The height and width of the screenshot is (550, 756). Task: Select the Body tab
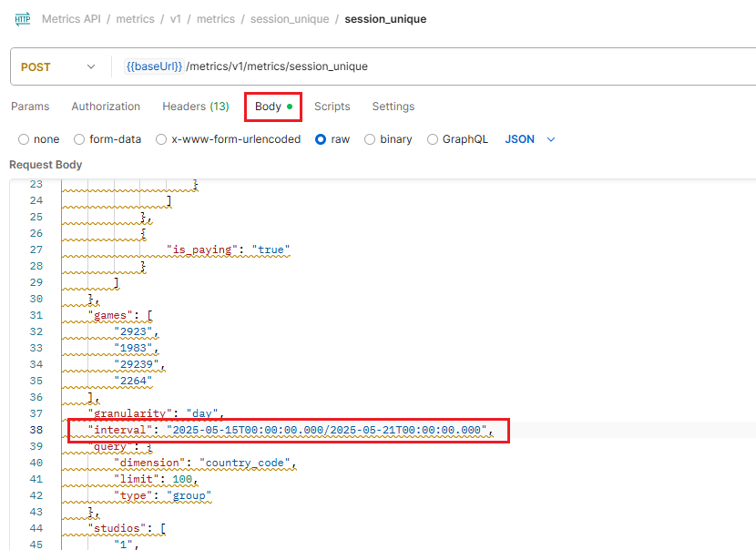tap(273, 107)
